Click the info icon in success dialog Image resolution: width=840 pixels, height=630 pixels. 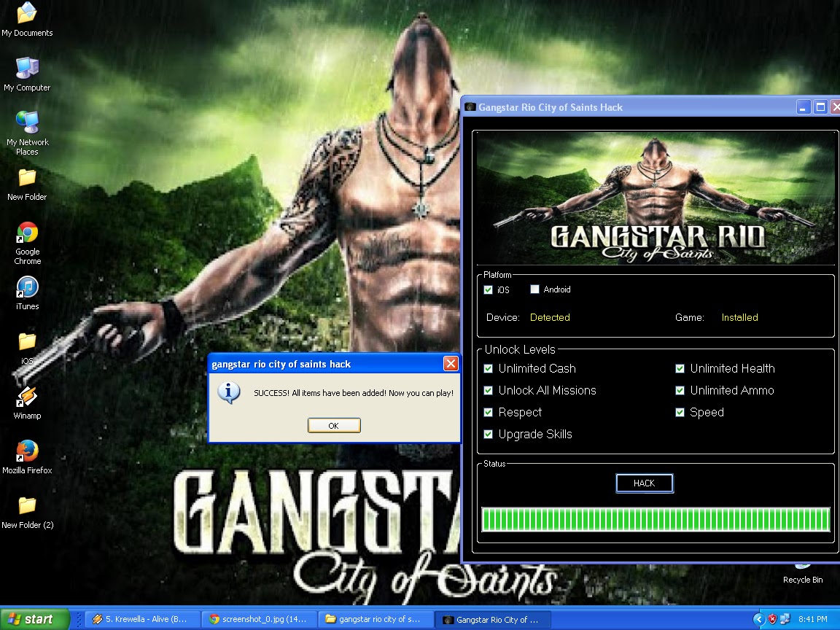[229, 393]
